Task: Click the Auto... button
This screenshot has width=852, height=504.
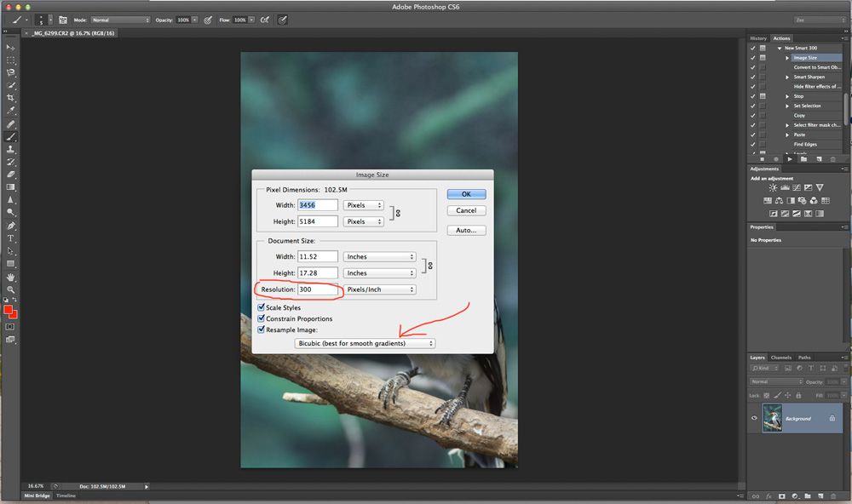Action: tap(466, 231)
